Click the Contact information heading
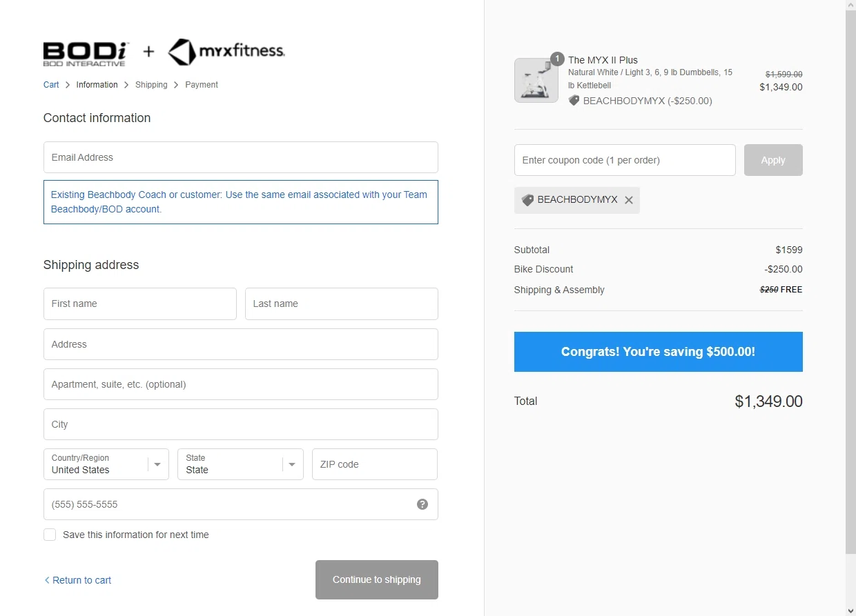 pyautogui.click(x=97, y=118)
